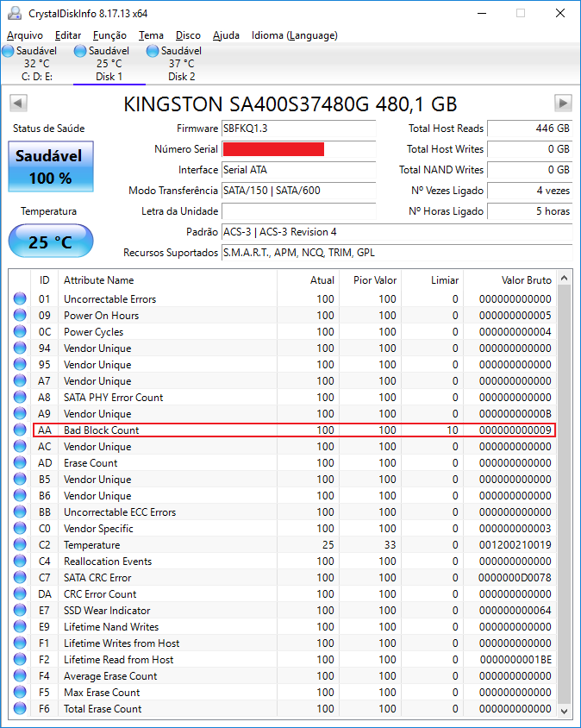Open the Idioma (Language) menu
The width and height of the screenshot is (581, 728).
click(294, 35)
